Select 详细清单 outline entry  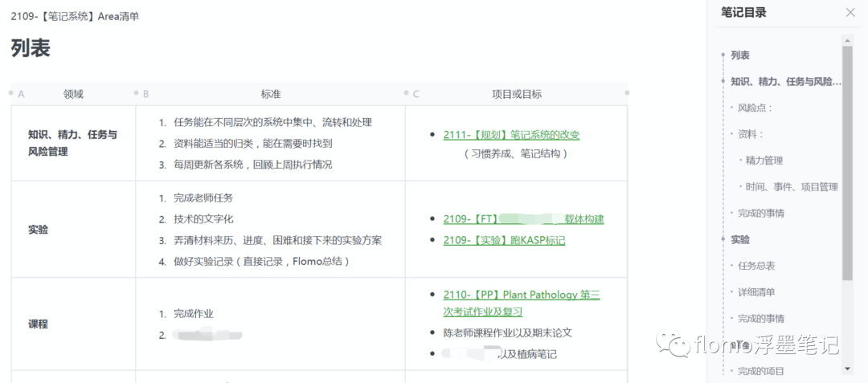(x=756, y=291)
